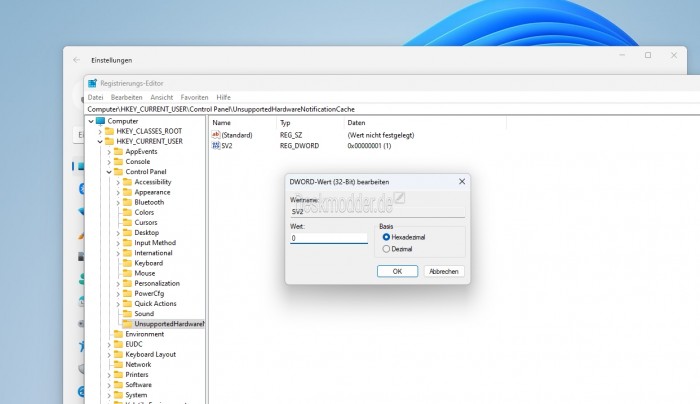
Task: Click the Wert input field
Action: 328,239
